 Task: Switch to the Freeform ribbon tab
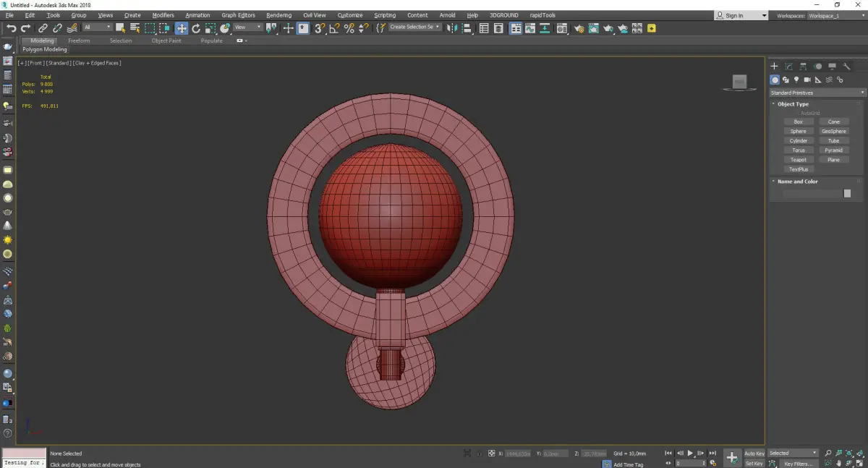[x=79, y=41]
